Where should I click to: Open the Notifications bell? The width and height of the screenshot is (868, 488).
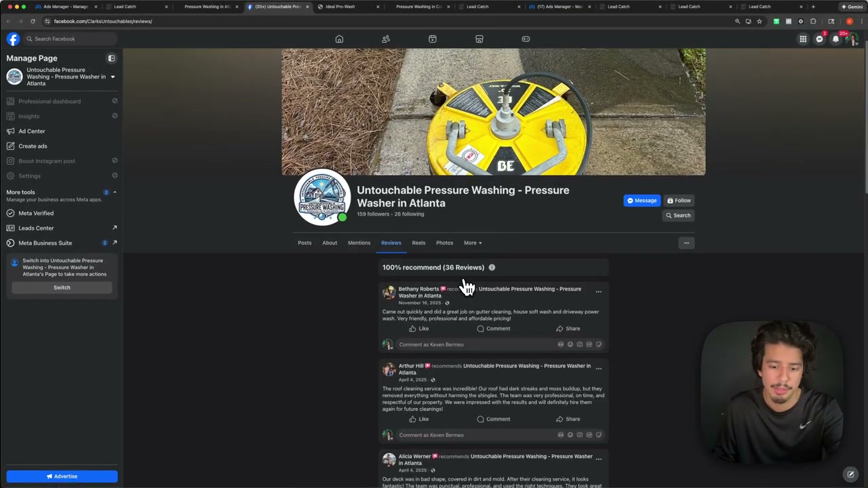pyautogui.click(x=835, y=39)
